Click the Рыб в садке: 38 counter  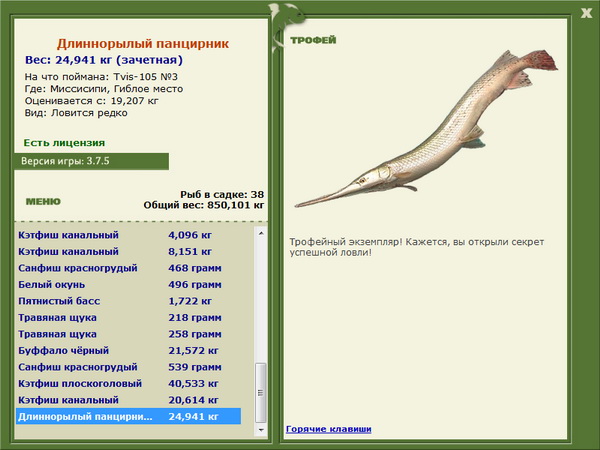(222, 194)
